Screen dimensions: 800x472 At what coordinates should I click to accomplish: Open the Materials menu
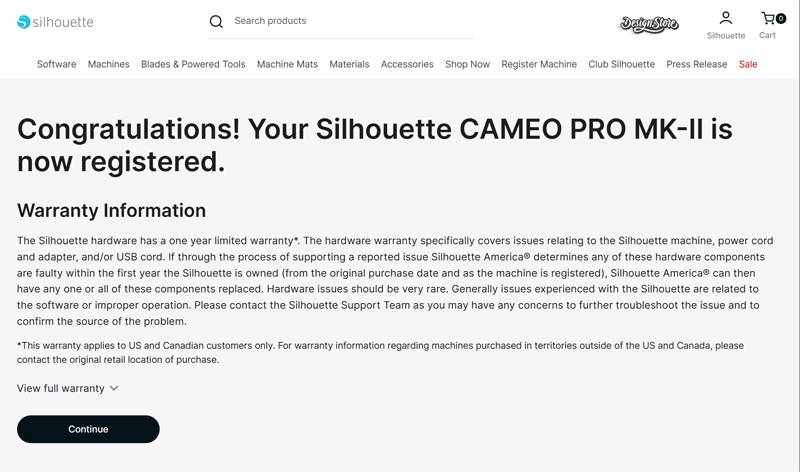point(349,64)
